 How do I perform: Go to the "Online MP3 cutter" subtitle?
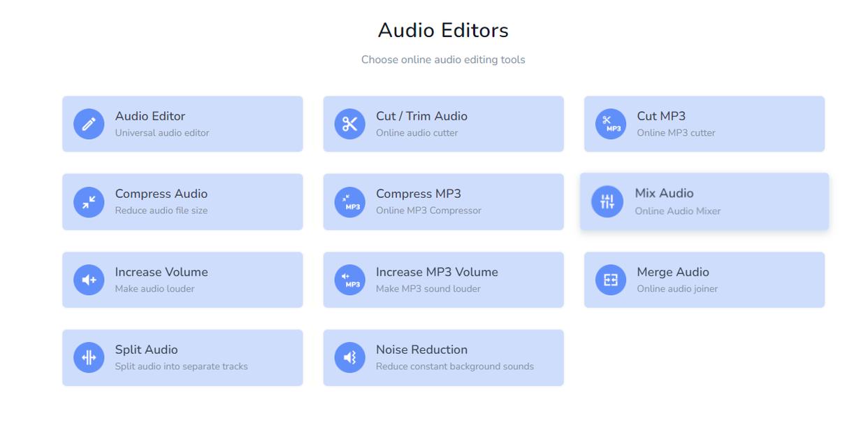click(x=676, y=133)
